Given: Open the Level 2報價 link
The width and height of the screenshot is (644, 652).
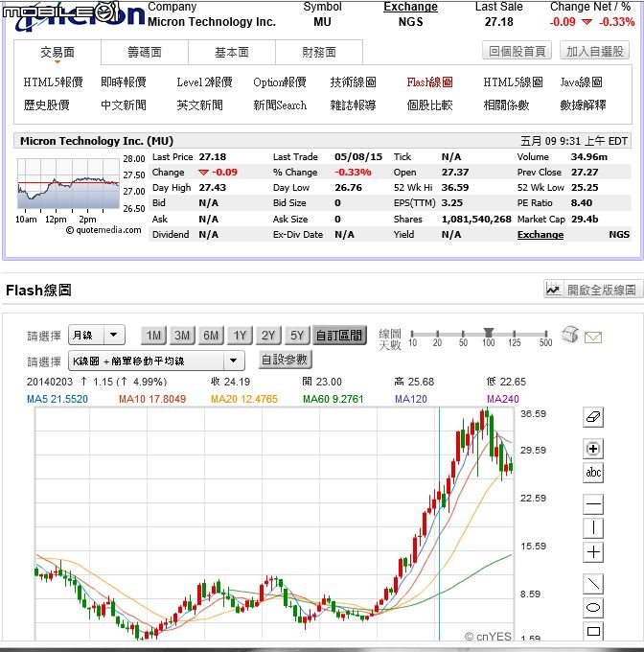Looking at the screenshot, I should click(204, 82).
